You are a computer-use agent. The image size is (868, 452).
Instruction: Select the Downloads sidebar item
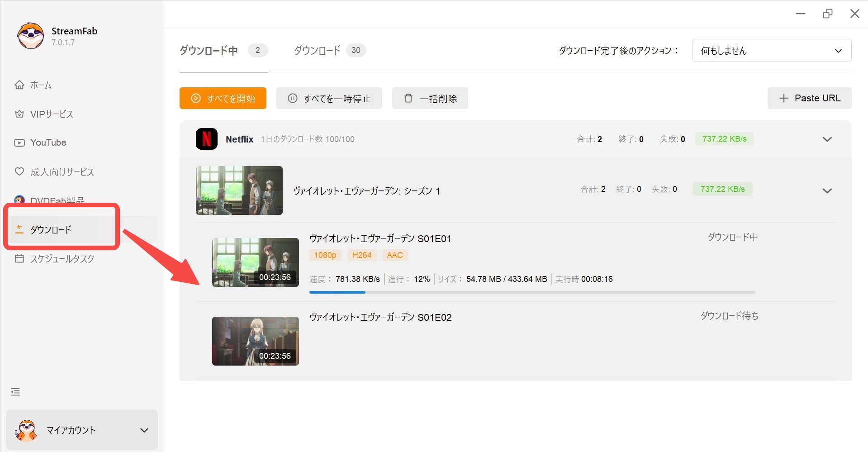click(51, 230)
